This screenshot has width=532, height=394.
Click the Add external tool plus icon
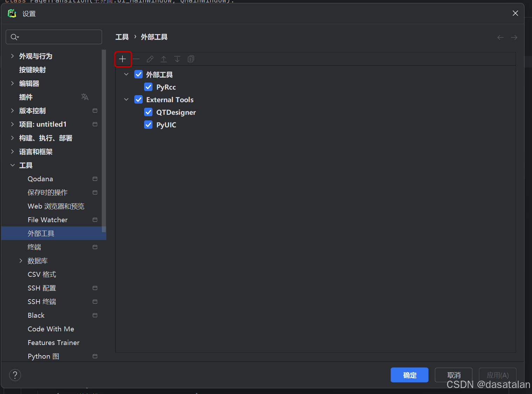click(123, 59)
